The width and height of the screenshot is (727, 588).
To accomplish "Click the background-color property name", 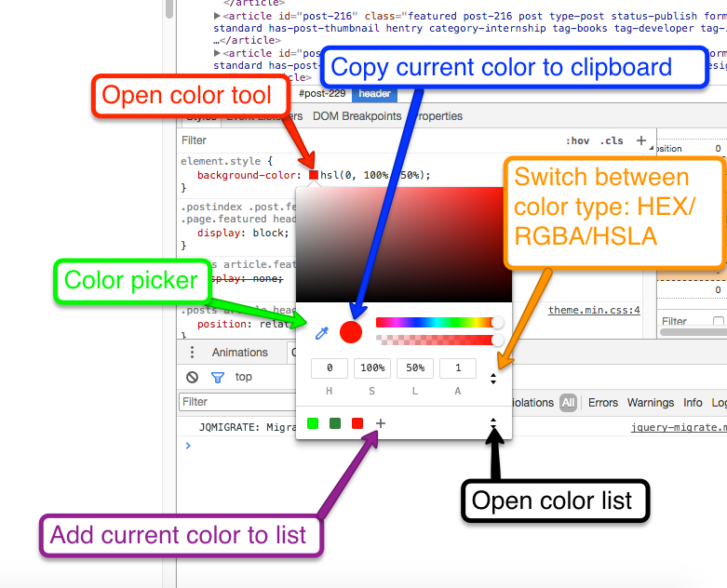I will [x=247, y=175].
